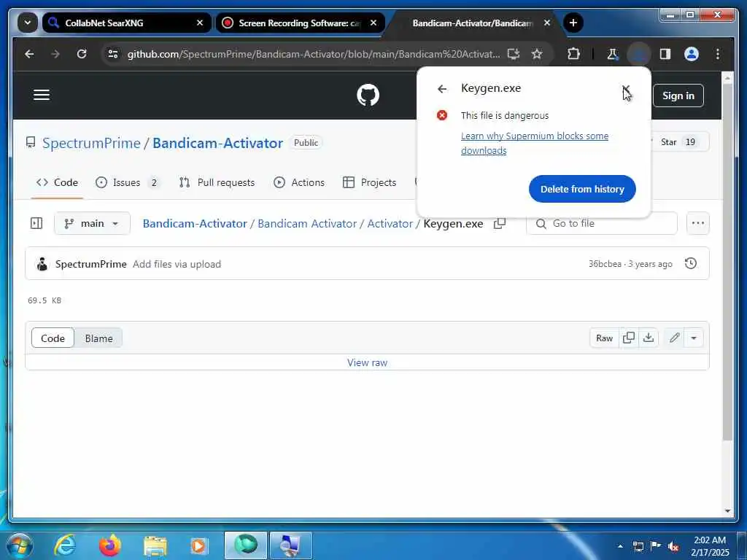View file commit history clock icon
Image resolution: width=747 pixels, height=560 pixels.
tap(690, 263)
